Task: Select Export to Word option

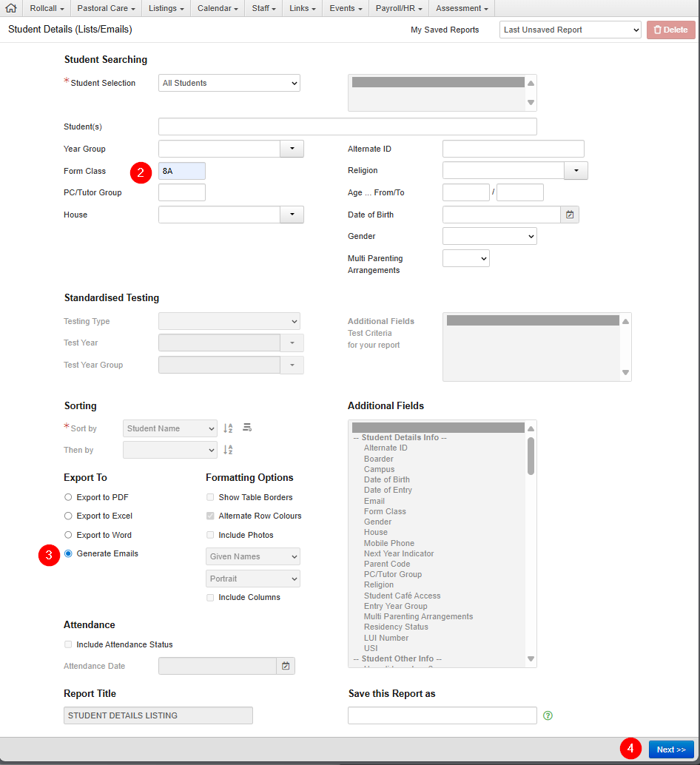Action: [68, 535]
